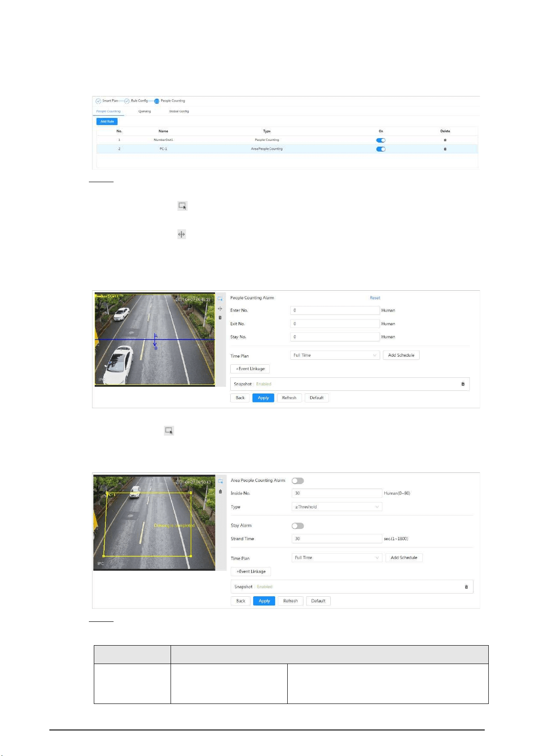Click Refresh in the Area People Counting panel

click(291, 601)
